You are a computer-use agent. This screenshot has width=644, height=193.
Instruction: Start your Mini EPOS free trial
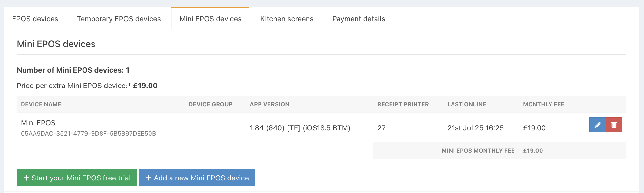[x=77, y=178]
